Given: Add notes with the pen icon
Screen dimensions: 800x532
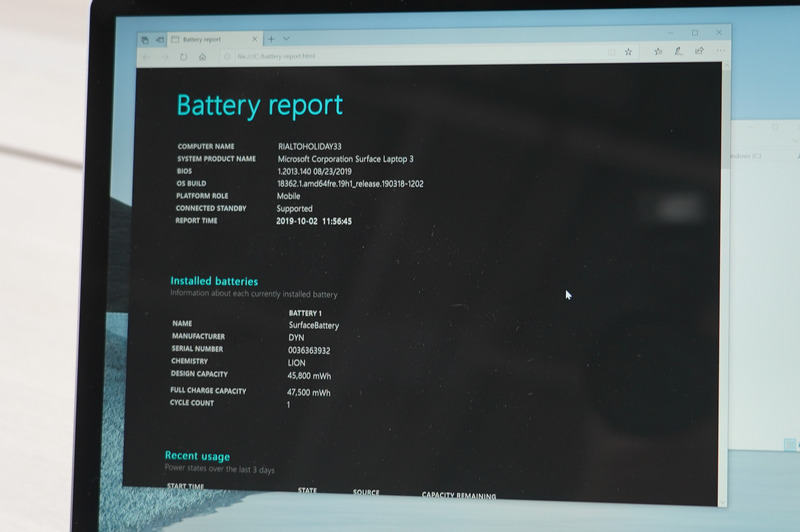Looking at the screenshot, I should point(678,51).
